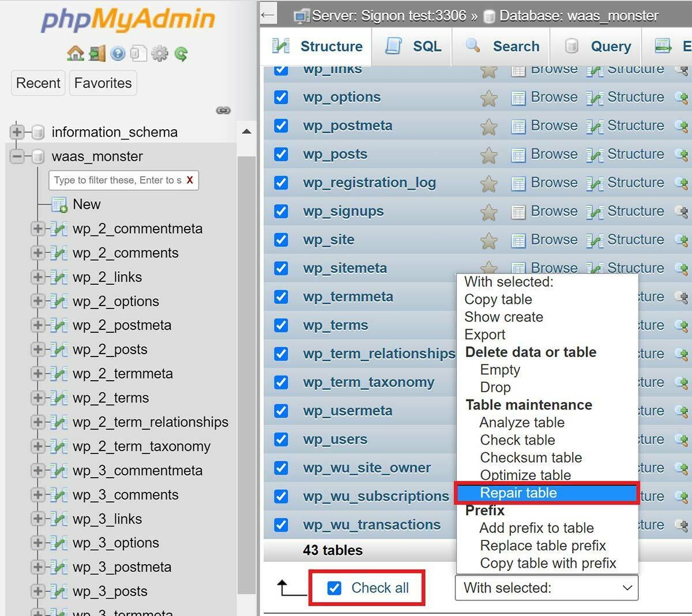Toggle the wp_signups row checkbox
Image resolution: width=692 pixels, height=616 pixels.
281,211
